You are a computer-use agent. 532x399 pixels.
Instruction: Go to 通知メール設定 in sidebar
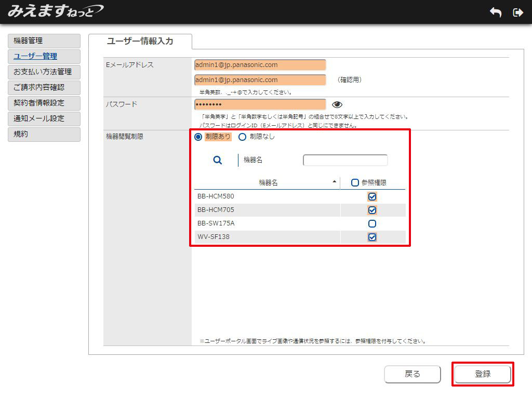coord(44,119)
